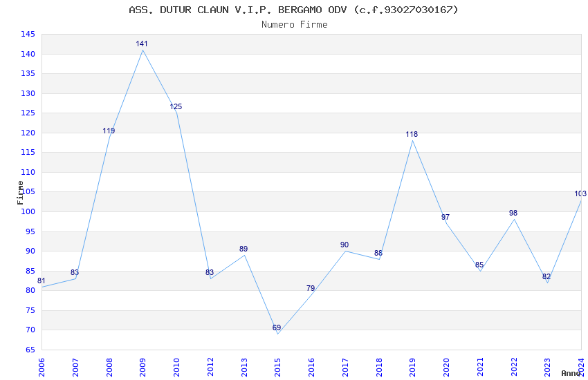Click the y-axis value 110
The image size is (588, 380).
pyautogui.click(x=28, y=173)
